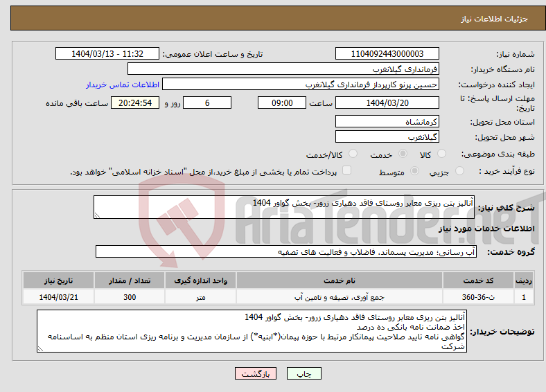Click the کد خدمت column header
The height and width of the screenshot is (392, 546).
pyautogui.click(x=478, y=280)
